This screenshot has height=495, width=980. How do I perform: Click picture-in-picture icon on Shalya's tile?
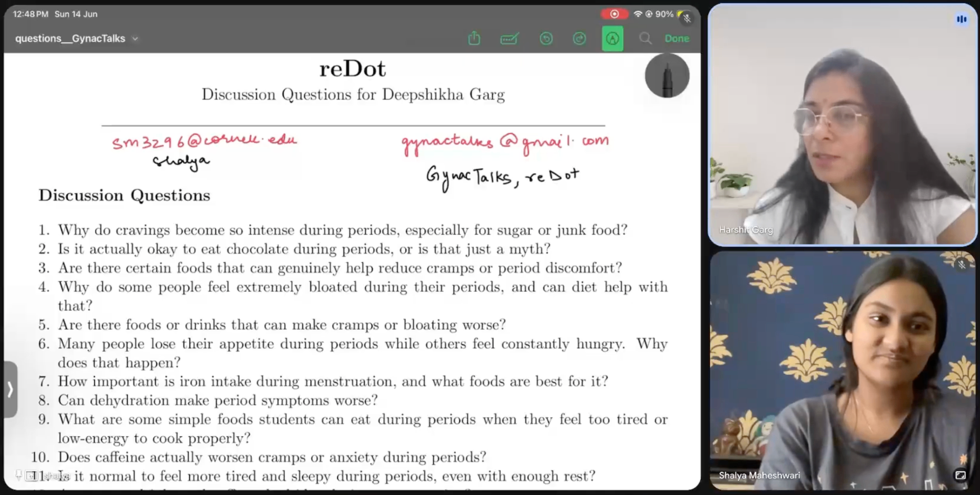[960, 475]
